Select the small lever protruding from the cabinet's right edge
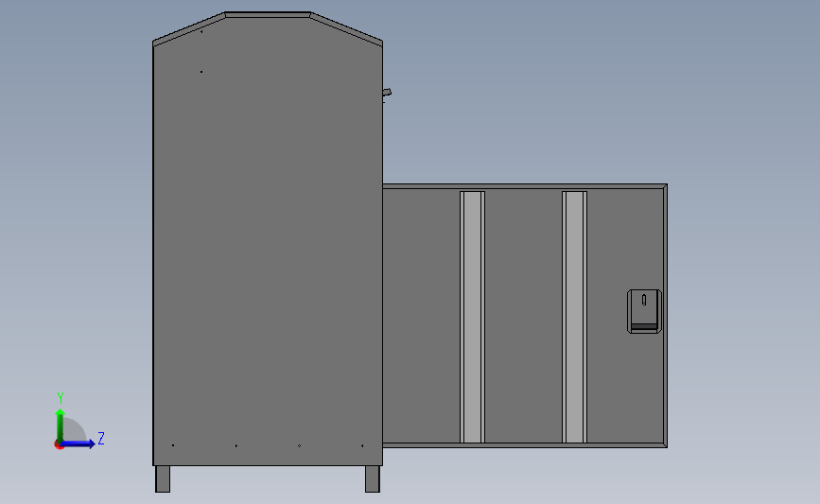820x504 pixels. pos(387,93)
